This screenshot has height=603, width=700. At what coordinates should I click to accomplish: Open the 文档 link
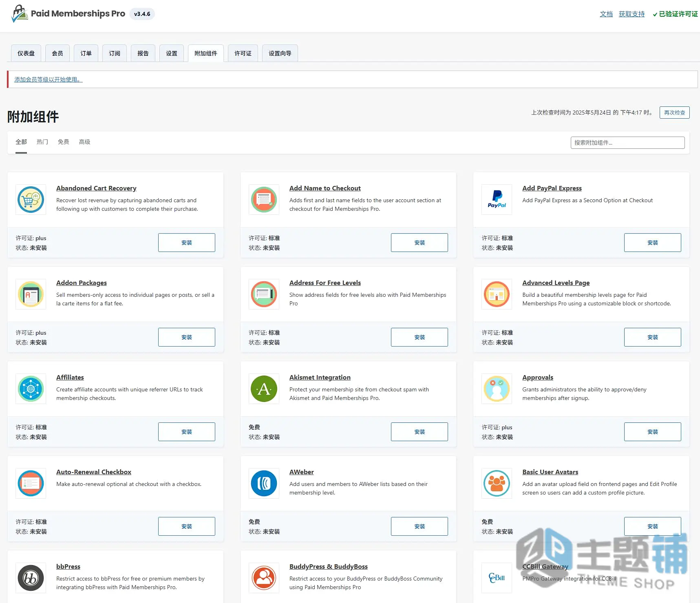pos(606,14)
